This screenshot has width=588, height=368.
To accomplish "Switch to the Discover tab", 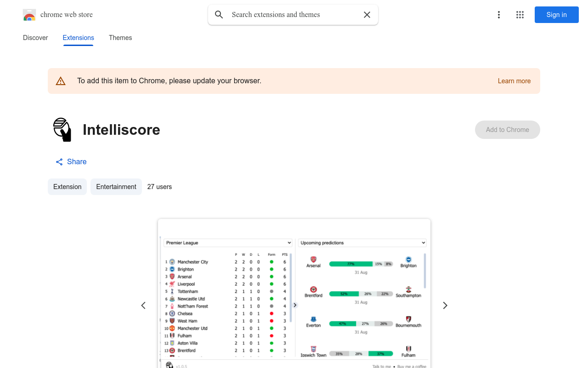I will tap(35, 38).
